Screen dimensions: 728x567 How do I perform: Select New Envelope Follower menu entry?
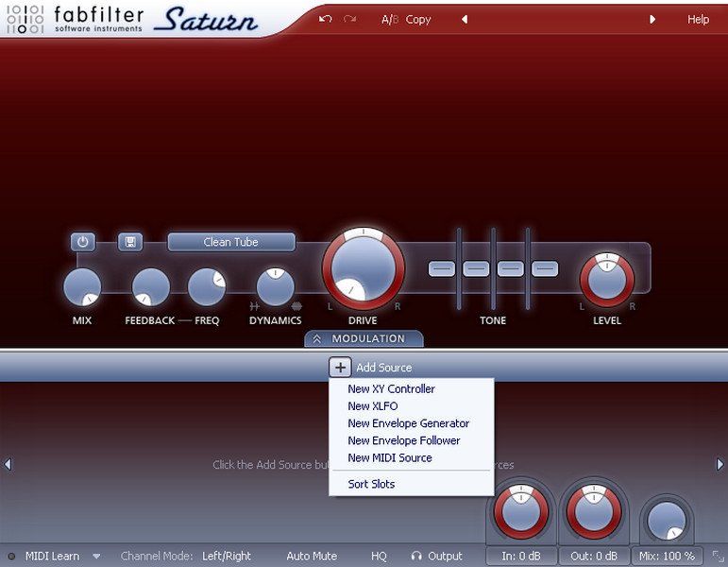click(403, 440)
